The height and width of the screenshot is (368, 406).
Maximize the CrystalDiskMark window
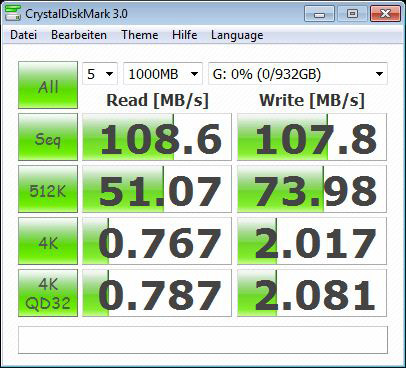pyautogui.click(x=352, y=14)
